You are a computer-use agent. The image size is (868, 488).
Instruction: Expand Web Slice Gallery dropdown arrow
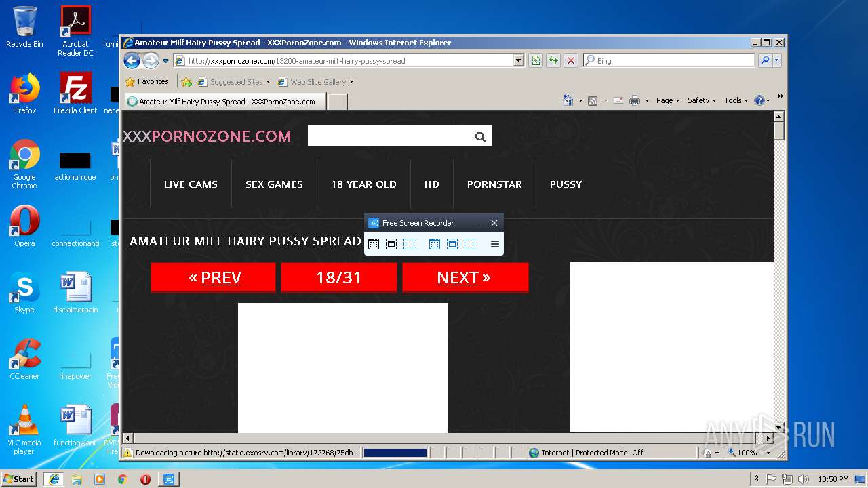click(351, 82)
